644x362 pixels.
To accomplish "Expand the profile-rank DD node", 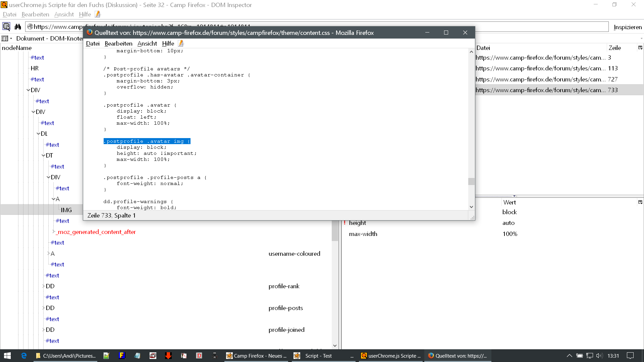I will (44, 286).
